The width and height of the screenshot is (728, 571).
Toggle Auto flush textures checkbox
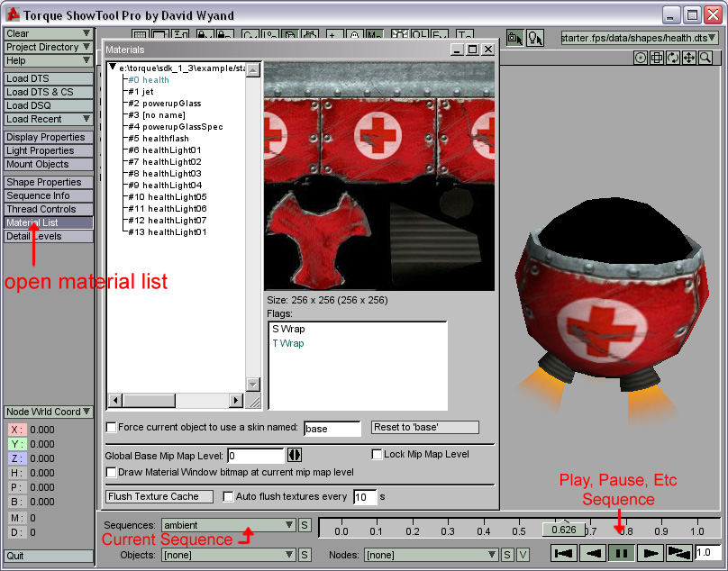(x=228, y=496)
